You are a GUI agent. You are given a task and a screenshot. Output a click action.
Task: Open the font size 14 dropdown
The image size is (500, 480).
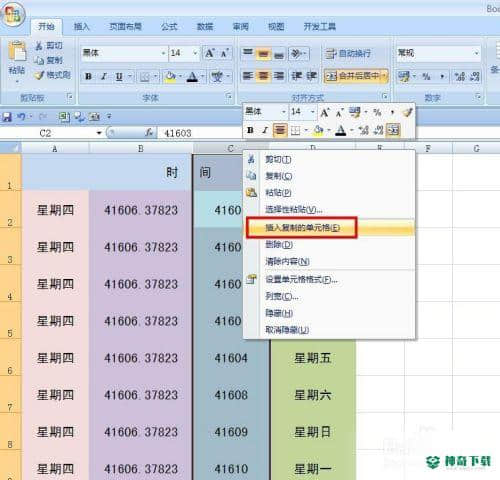[195, 53]
